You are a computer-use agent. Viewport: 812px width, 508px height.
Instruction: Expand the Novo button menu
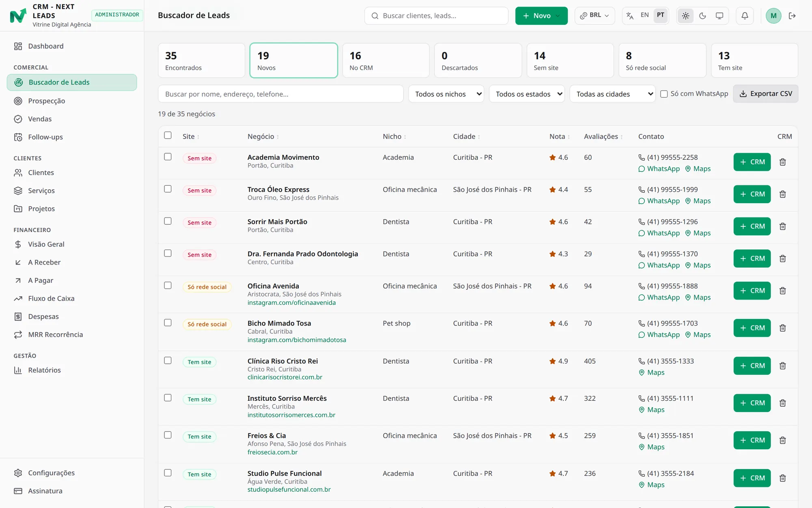coord(541,16)
